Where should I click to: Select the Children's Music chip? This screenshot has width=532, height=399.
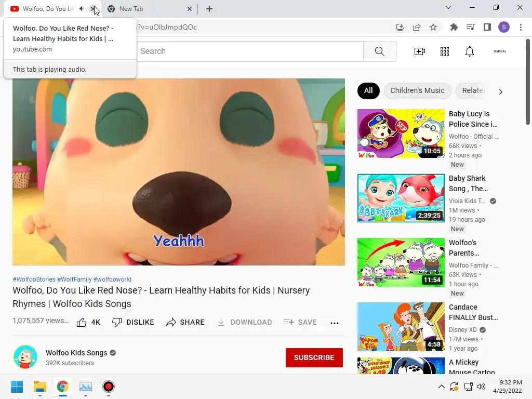click(x=417, y=90)
